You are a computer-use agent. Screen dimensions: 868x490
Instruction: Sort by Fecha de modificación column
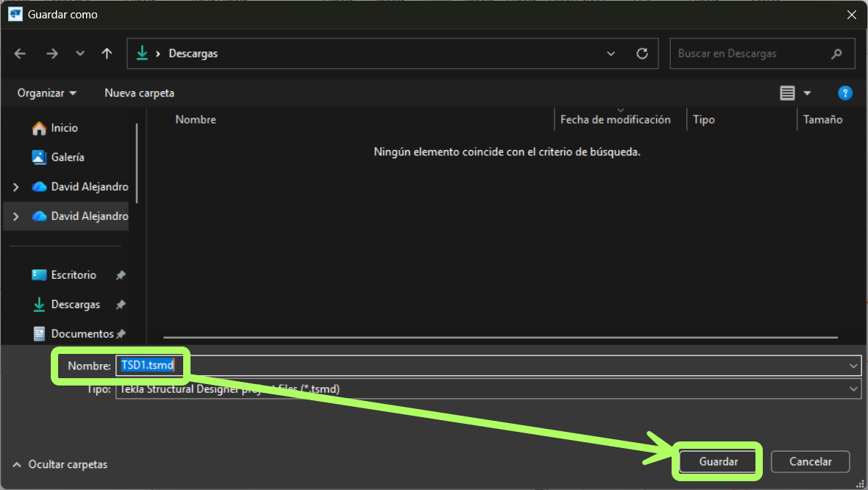[x=615, y=120]
